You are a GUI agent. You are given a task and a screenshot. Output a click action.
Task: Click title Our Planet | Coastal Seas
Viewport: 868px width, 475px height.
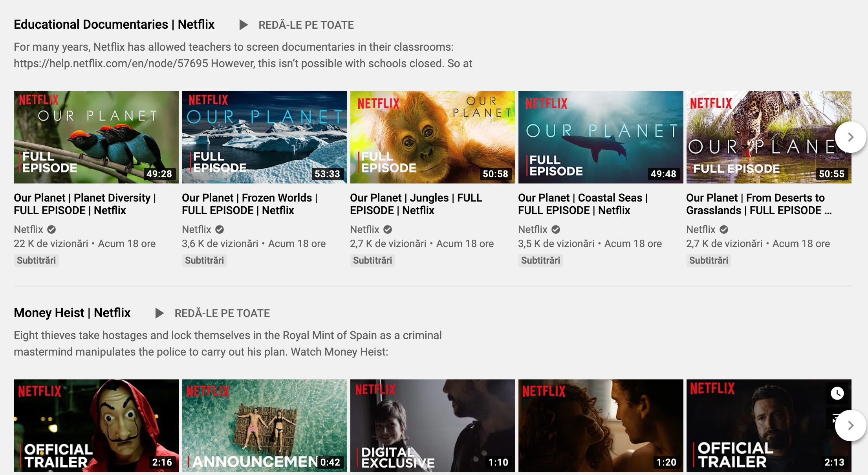tap(583, 204)
